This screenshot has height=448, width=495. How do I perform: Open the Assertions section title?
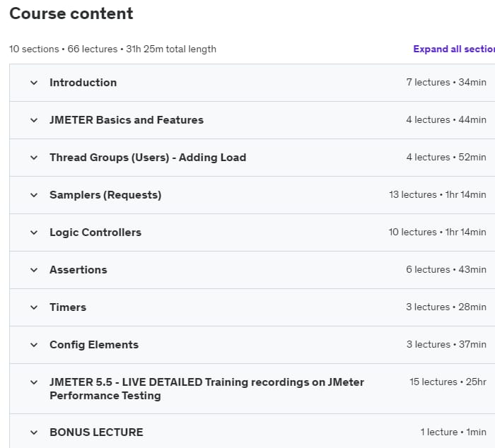click(x=78, y=270)
